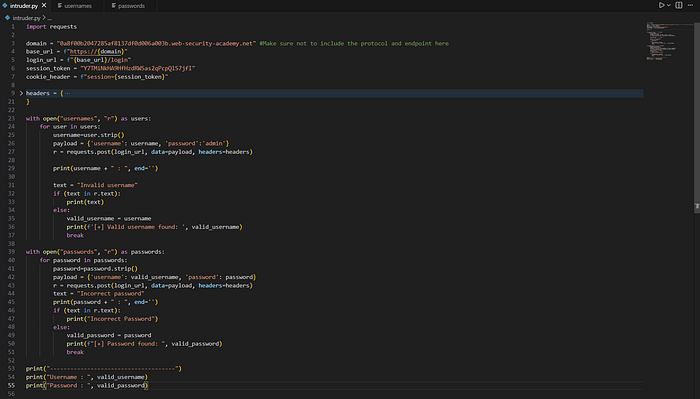This screenshot has height=399, width=700.
Task: Click the 'Invalid username' string
Action: (x=107, y=185)
